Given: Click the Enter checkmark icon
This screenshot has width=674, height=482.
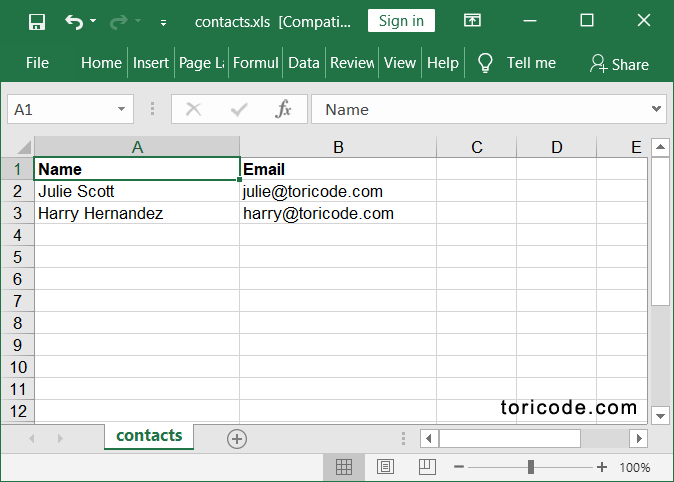Looking at the screenshot, I should 239,109.
